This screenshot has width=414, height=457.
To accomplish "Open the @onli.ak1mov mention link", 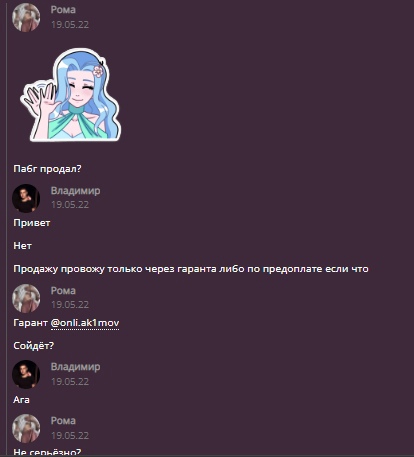I will 85,323.
